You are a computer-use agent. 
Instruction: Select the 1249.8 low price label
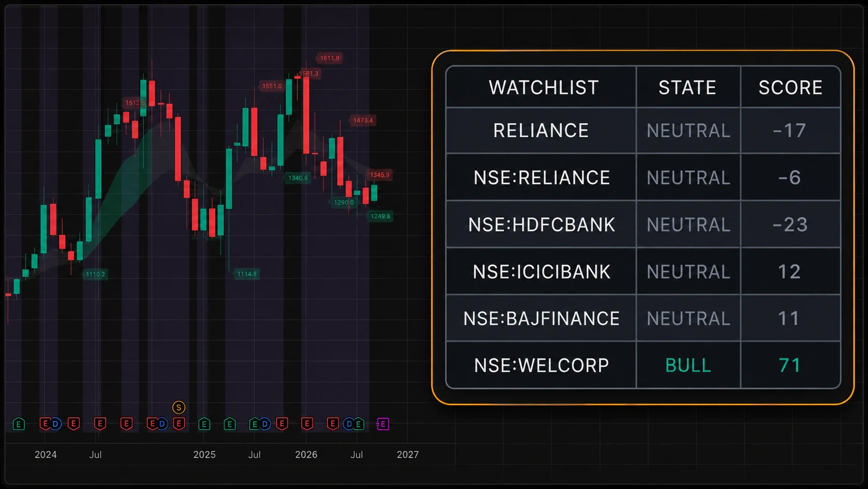[x=380, y=216]
